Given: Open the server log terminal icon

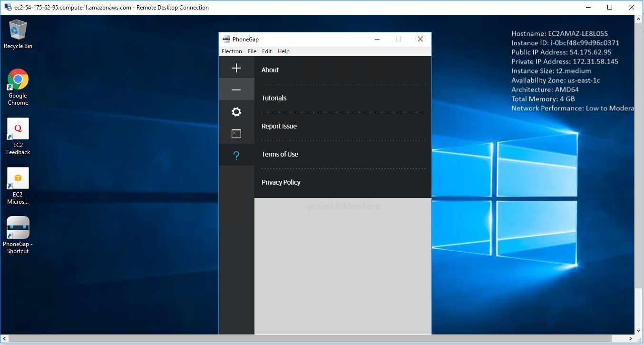Looking at the screenshot, I should [x=236, y=134].
